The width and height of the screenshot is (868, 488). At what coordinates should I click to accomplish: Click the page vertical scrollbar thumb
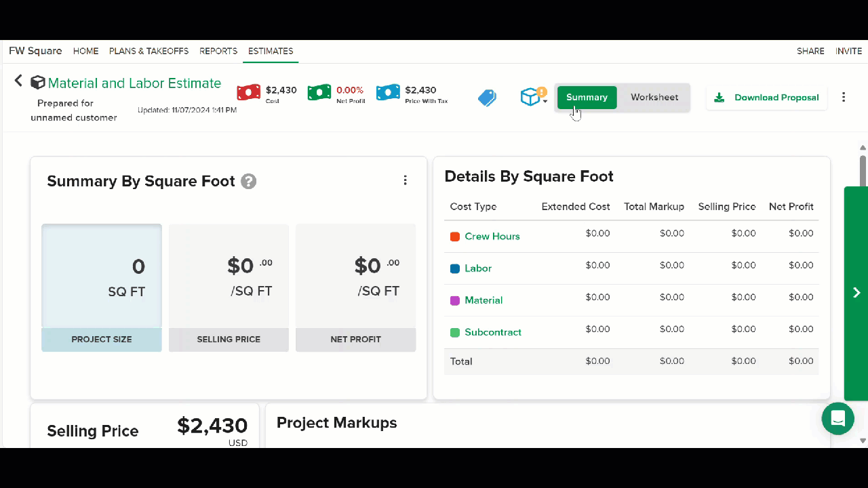tap(863, 170)
